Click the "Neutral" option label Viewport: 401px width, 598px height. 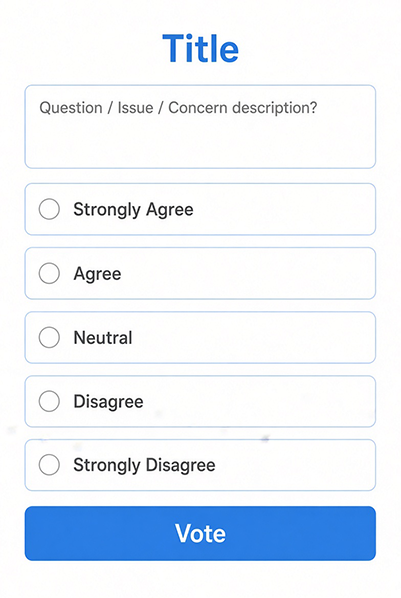click(103, 338)
